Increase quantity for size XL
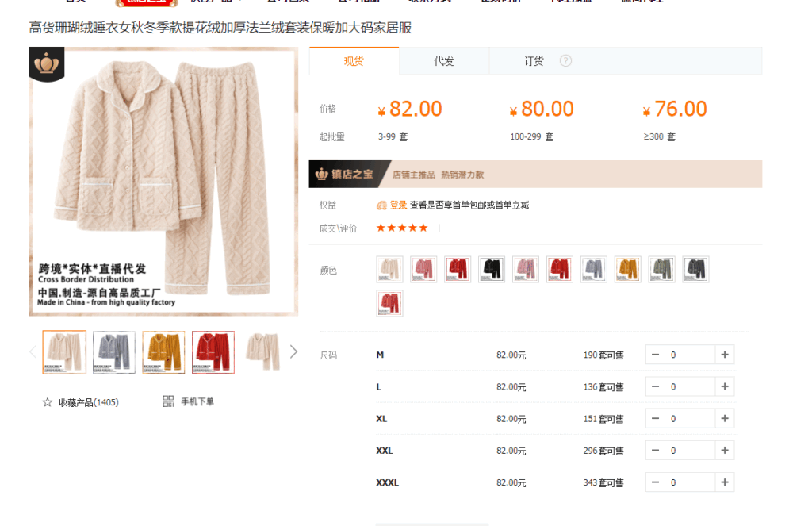The image size is (812, 526). pos(725,419)
